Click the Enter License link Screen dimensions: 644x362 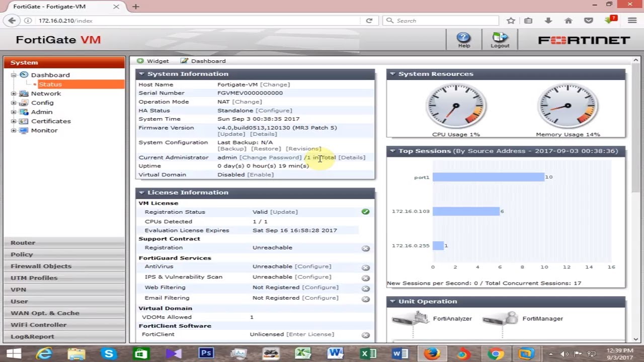pyautogui.click(x=310, y=334)
